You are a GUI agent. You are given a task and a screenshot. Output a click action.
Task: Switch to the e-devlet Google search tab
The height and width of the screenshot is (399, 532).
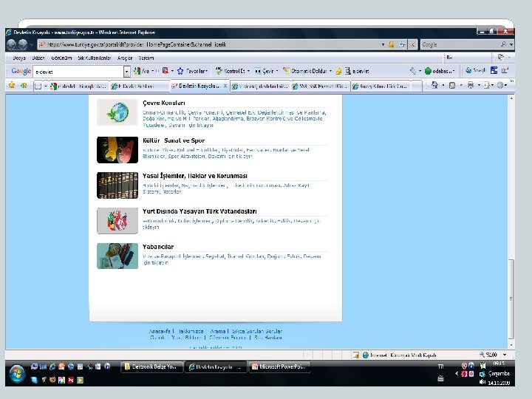point(79,86)
